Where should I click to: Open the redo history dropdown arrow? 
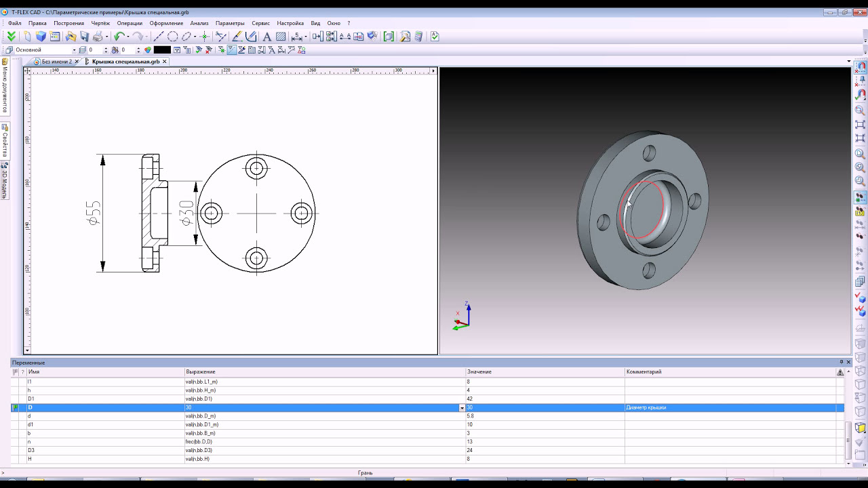point(146,37)
